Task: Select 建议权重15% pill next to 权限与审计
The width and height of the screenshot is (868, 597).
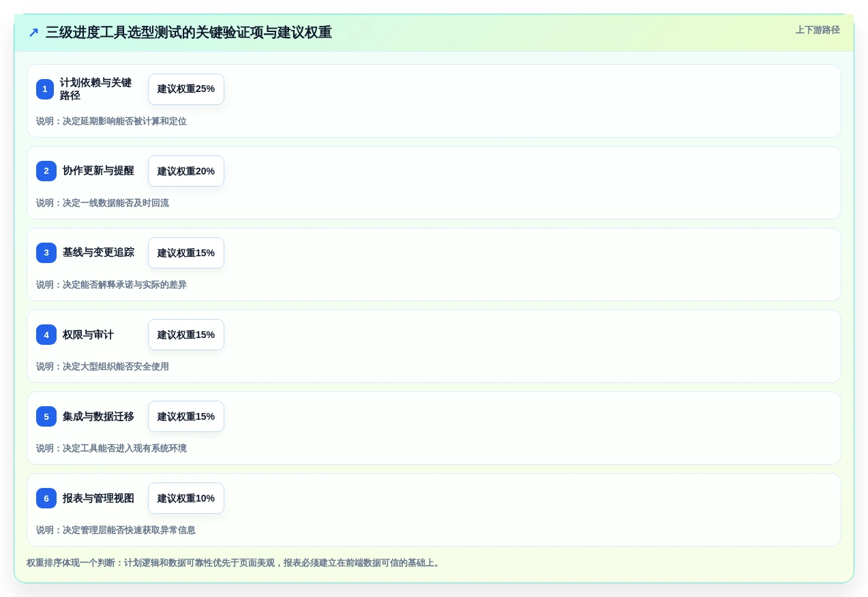Action: pyautogui.click(x=186, y=335)
